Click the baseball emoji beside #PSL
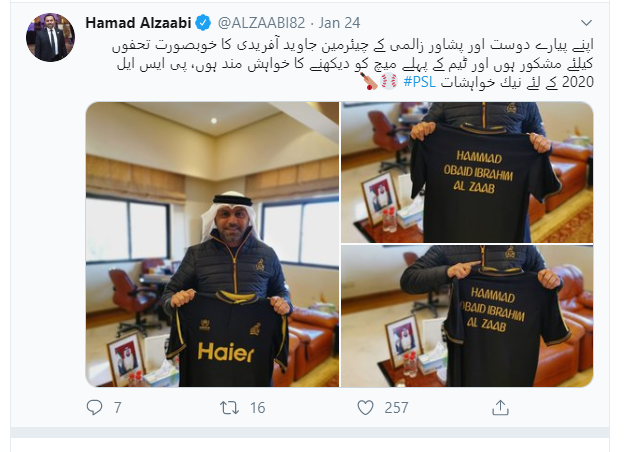This screenshot has width=631, height=452. pos(389,82)
